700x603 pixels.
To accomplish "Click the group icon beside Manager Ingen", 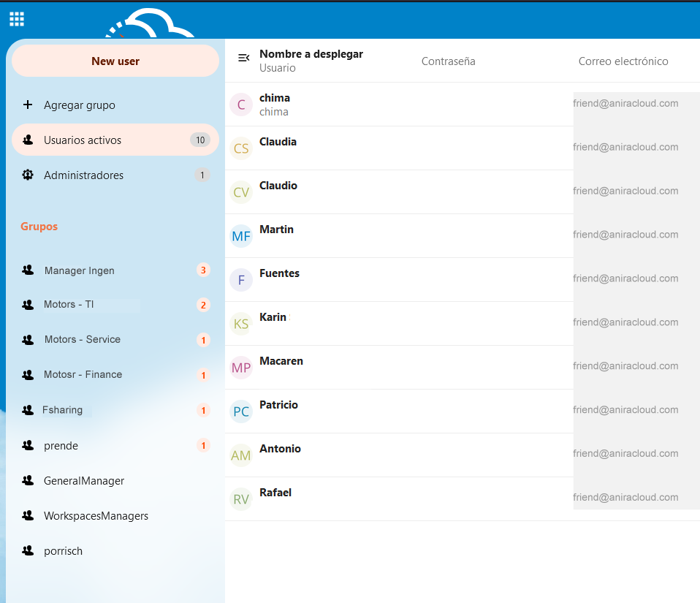I will tap(28, 270).
